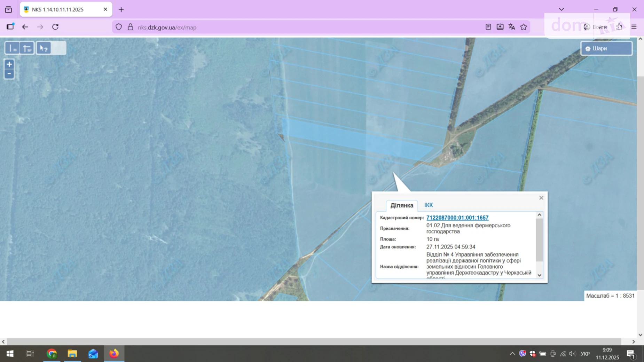Bookmark this page with the star
Viewport: 644px width, 362px height.
[524, 27]
